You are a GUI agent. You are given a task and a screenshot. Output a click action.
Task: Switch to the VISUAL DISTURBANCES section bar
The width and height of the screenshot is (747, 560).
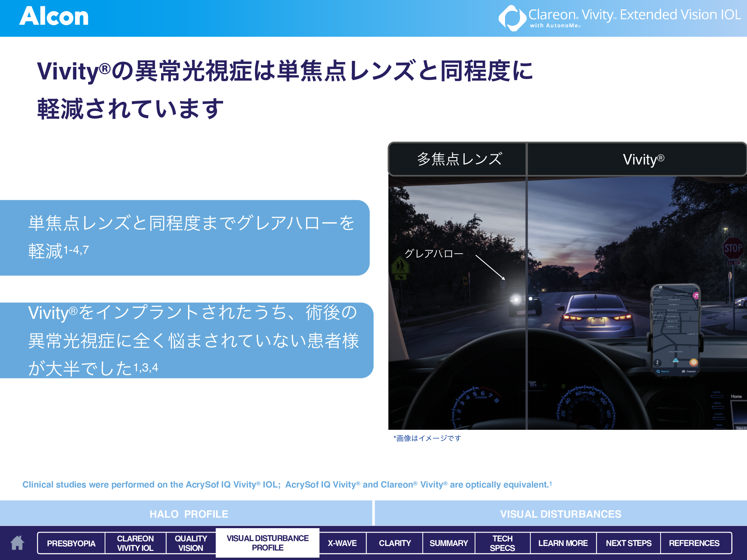click(560, 514)
